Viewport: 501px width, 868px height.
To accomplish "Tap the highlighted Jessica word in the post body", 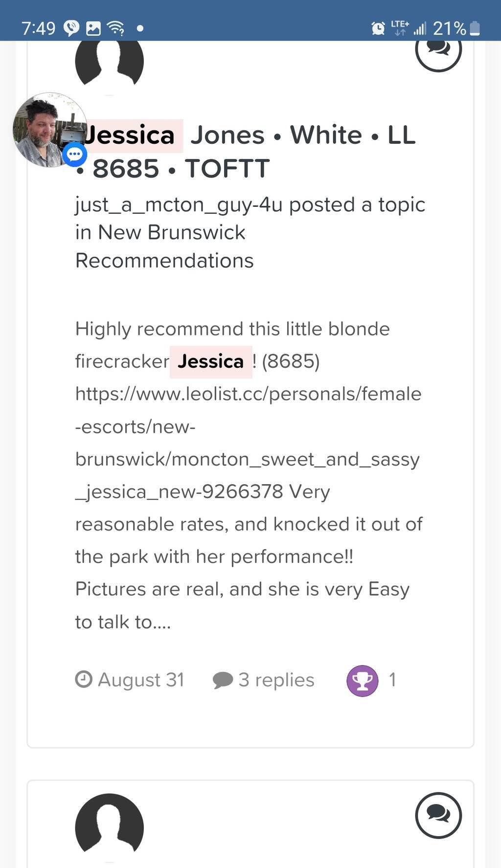I will pyautogui.click(x=210, y=362).
